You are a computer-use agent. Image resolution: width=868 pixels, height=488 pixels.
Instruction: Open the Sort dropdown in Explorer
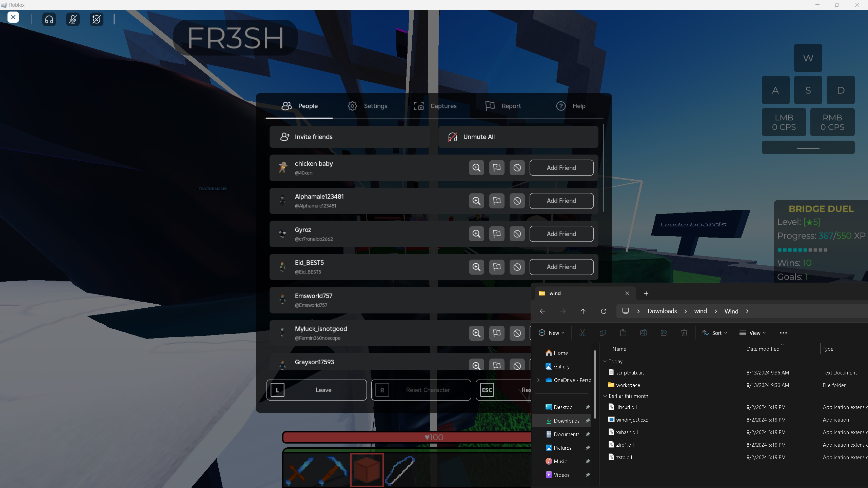point(714,333)
